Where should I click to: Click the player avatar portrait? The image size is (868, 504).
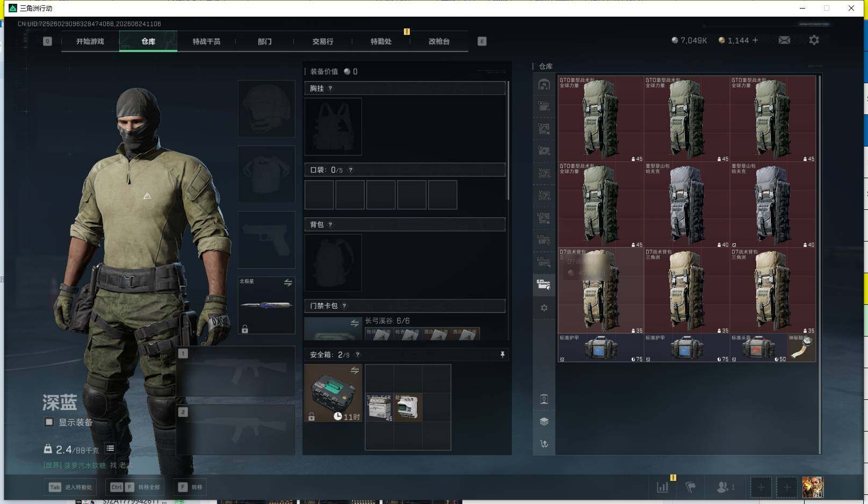pos(813,487)
